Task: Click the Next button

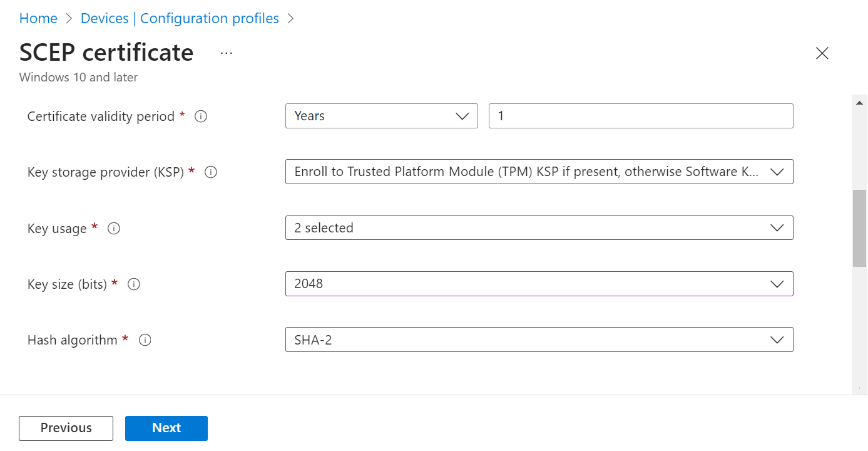Action: 166,428
